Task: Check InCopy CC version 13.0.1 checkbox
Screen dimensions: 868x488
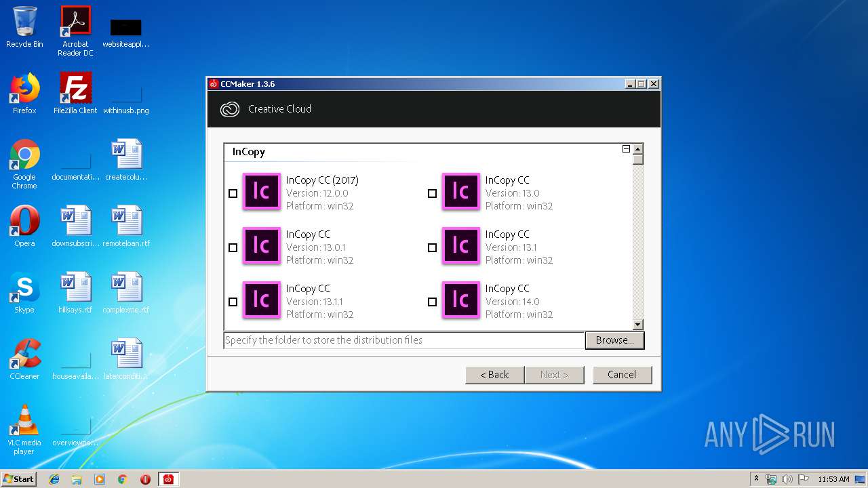Action: pyautogui.click(x=233, y=248)
